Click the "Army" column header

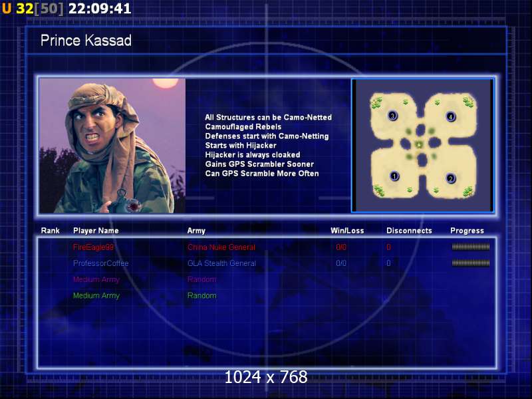pyautogui.click(x=196, y=231)
